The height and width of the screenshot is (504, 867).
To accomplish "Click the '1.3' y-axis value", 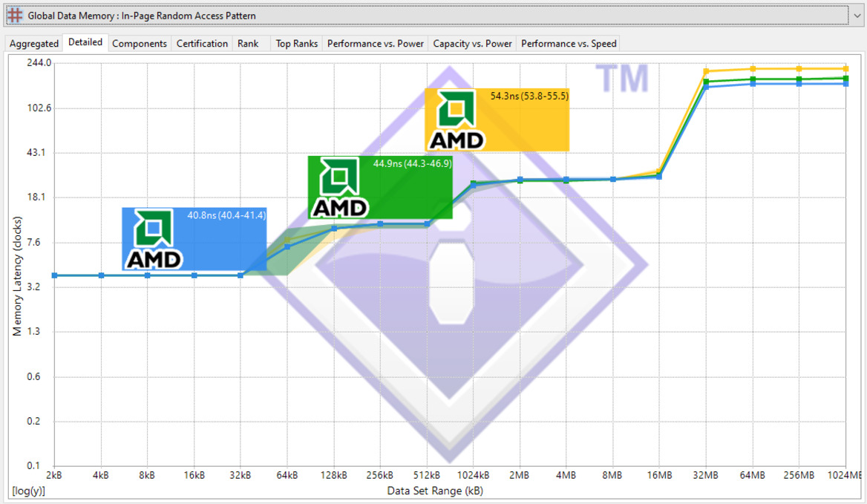I will (33, 331).
